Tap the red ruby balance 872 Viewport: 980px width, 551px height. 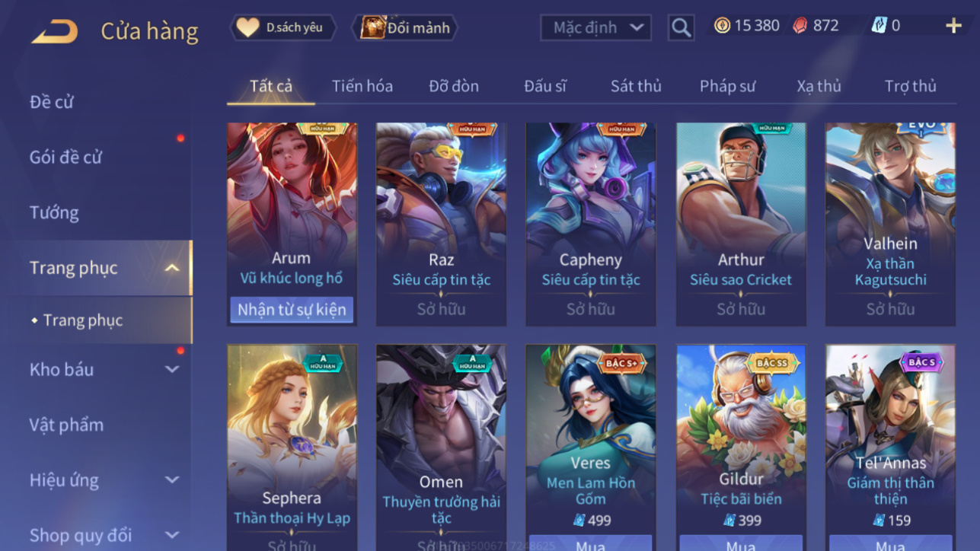point(816,26)
